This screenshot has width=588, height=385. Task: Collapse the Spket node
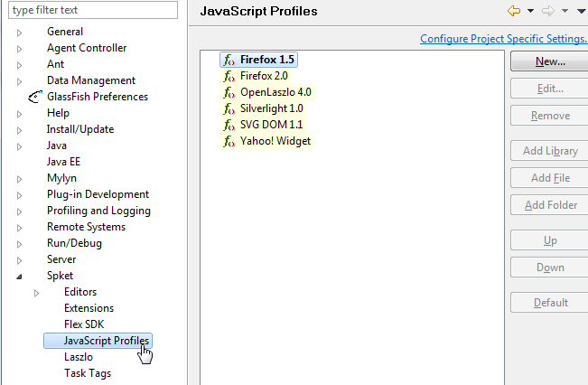19,277
